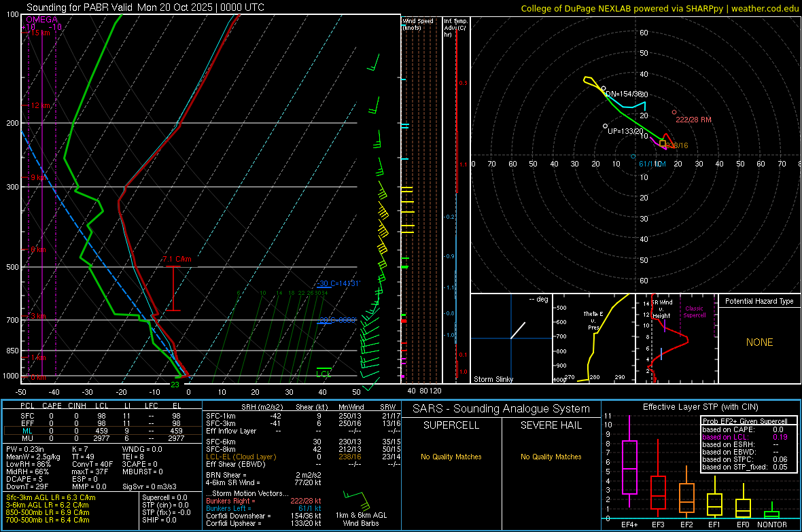Image resolution: width=802 pixels, height=532 pixels.
Task: Click the 850-500mb LR = 6.9 C/km entry
Action: click(48, 512)
